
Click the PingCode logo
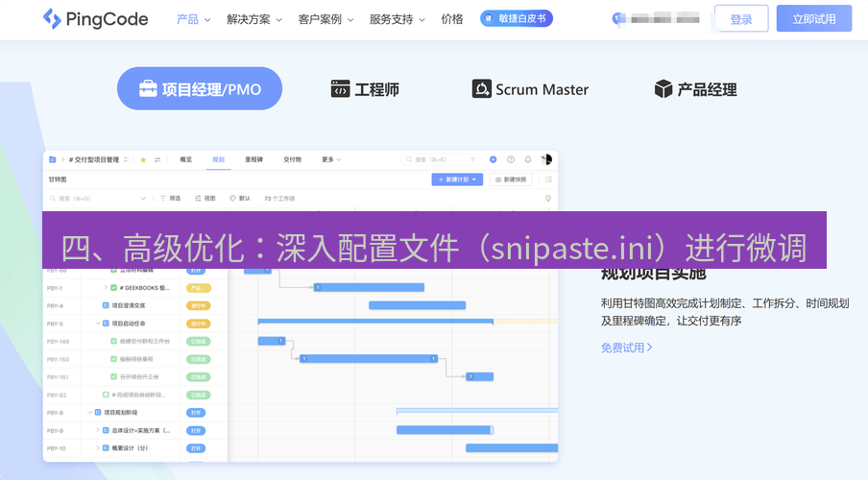(95, 19)
